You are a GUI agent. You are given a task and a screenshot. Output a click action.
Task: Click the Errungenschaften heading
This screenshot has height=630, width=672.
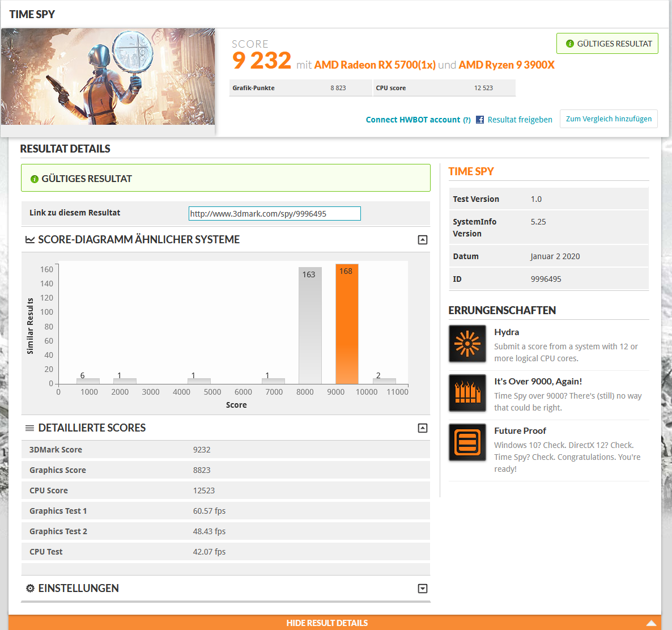point(502,311)
